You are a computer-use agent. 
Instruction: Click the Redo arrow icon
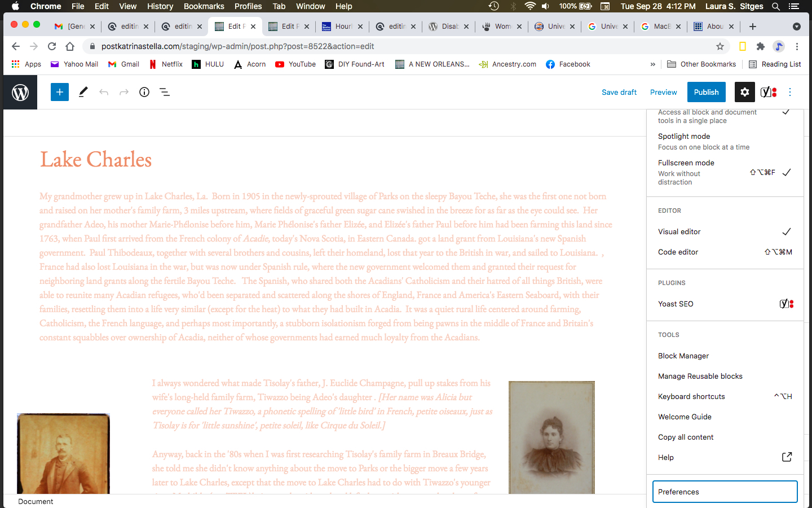coord(124,92)
